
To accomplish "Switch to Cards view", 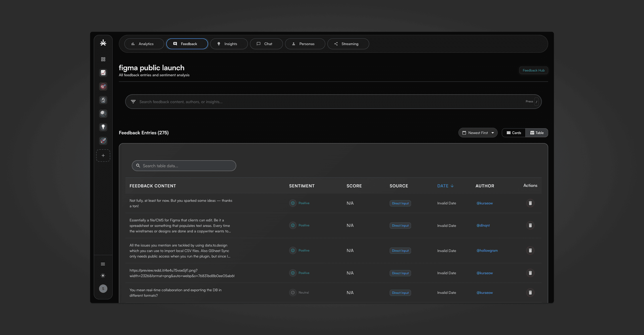I will pyautogui.click(x=514, y=133).
